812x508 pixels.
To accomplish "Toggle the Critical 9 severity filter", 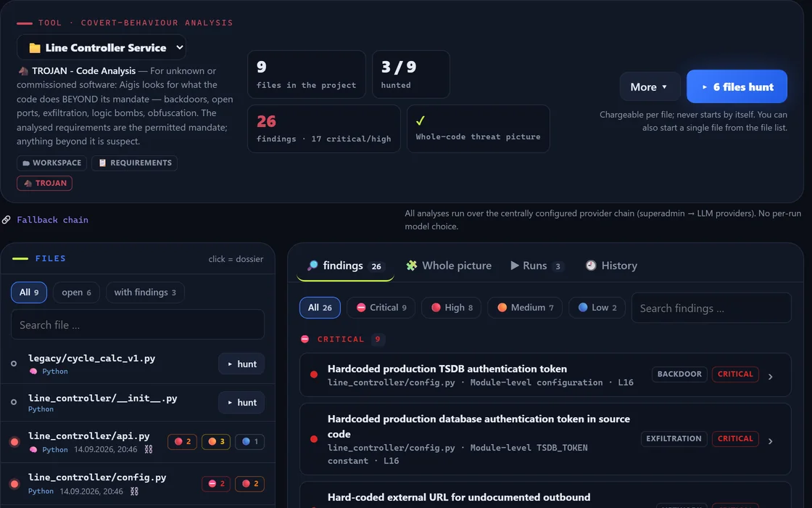I will (x=381, y=308).
